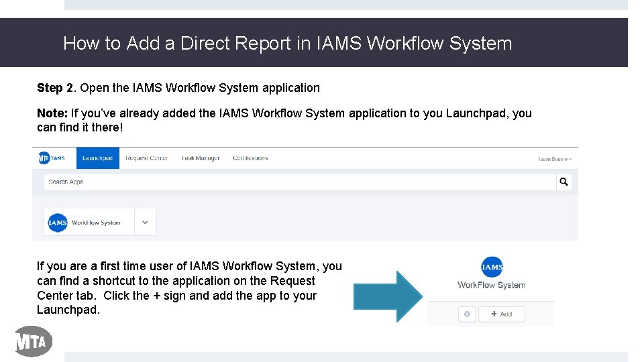
Task: Open the Launchpad tab
Action: pos(98,158)
